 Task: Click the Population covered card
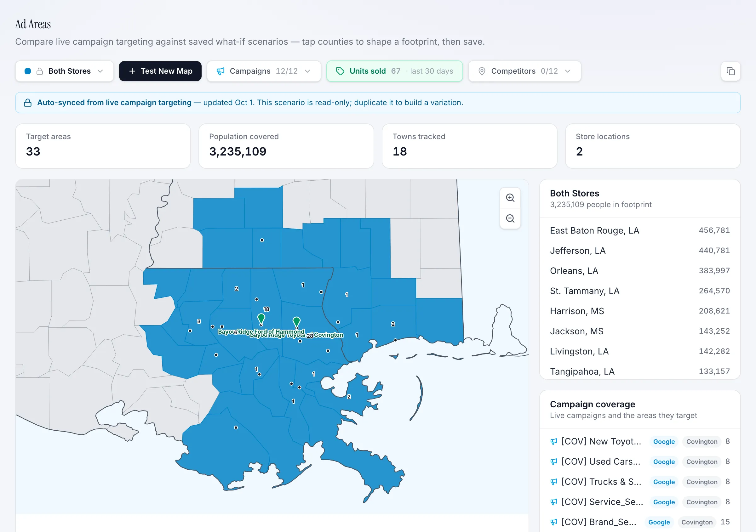point(286,146)
